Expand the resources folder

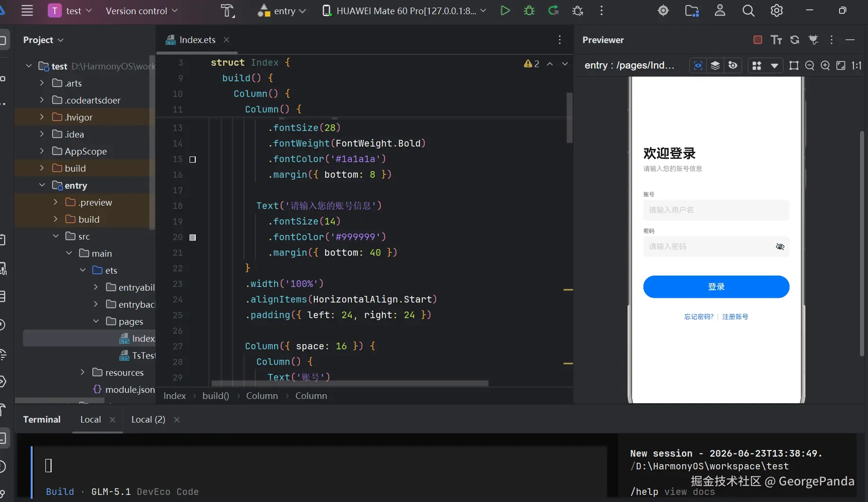point(82,372)
